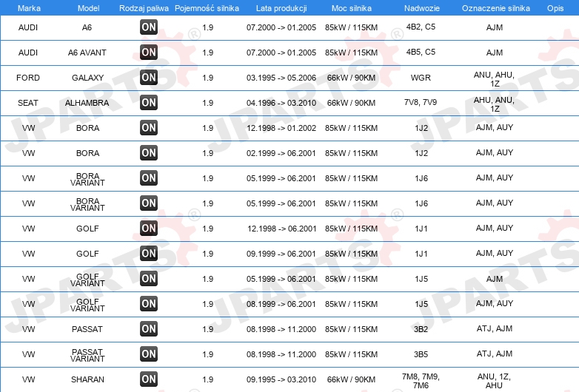The height and width of the screenshot is (392, 579).
Task: Select ATJ, AJM in the Passat Variant row
Action: pos(495,354)
